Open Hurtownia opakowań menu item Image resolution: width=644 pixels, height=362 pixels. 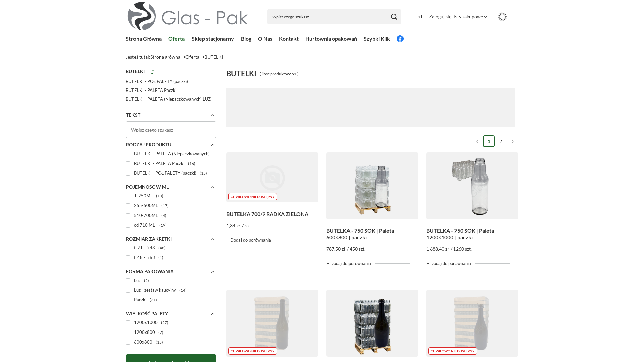point(331,39)
